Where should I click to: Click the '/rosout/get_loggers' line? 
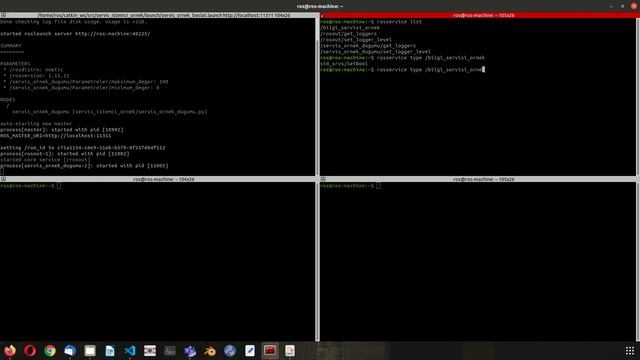(349, 34)
